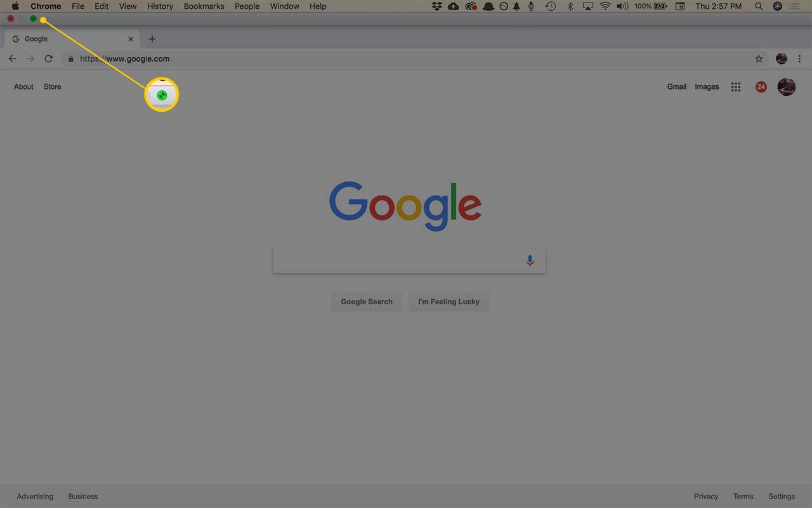
Task: View the 24 Google notifications
Action: click(x=761, y=87)
